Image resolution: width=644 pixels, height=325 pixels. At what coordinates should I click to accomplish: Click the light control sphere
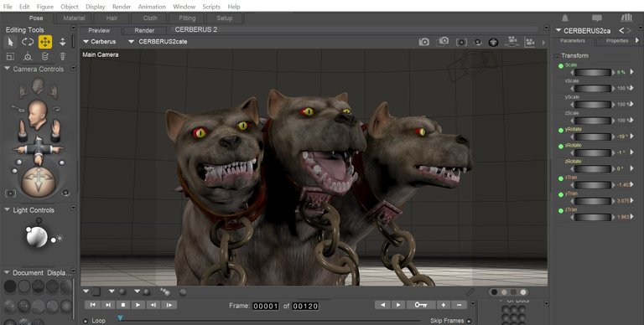(37, 237)
